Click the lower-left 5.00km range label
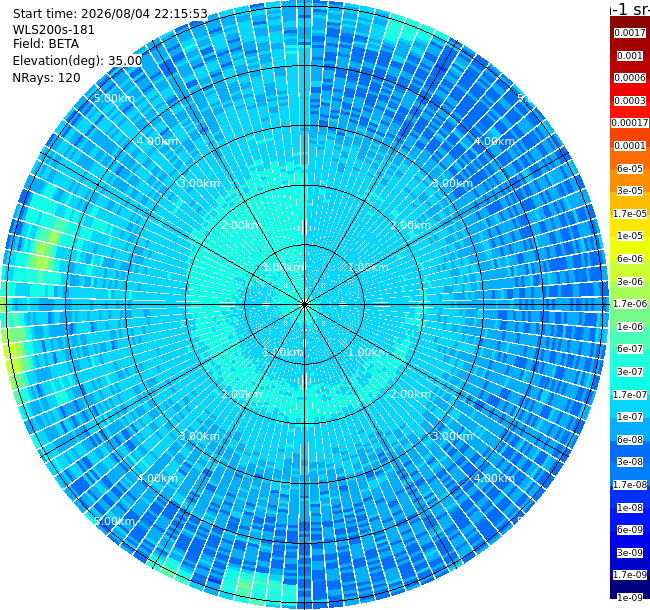Image resolution: width=650 pixels, height=610 pixels. click(114, 521)
